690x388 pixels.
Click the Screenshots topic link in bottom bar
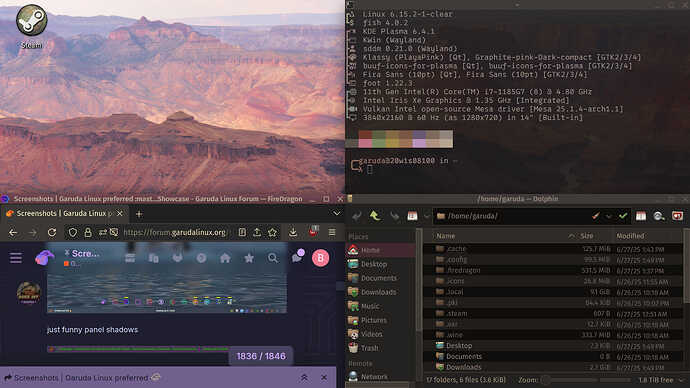pos(81,377)
